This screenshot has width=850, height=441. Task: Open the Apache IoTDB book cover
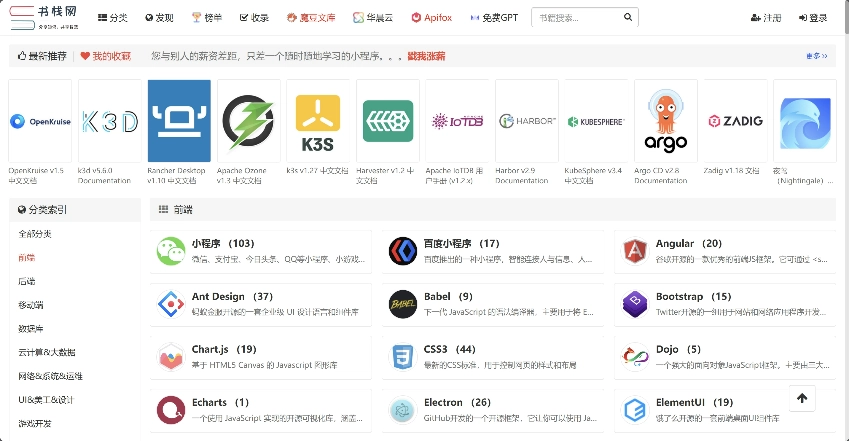(x=457, y=121)
